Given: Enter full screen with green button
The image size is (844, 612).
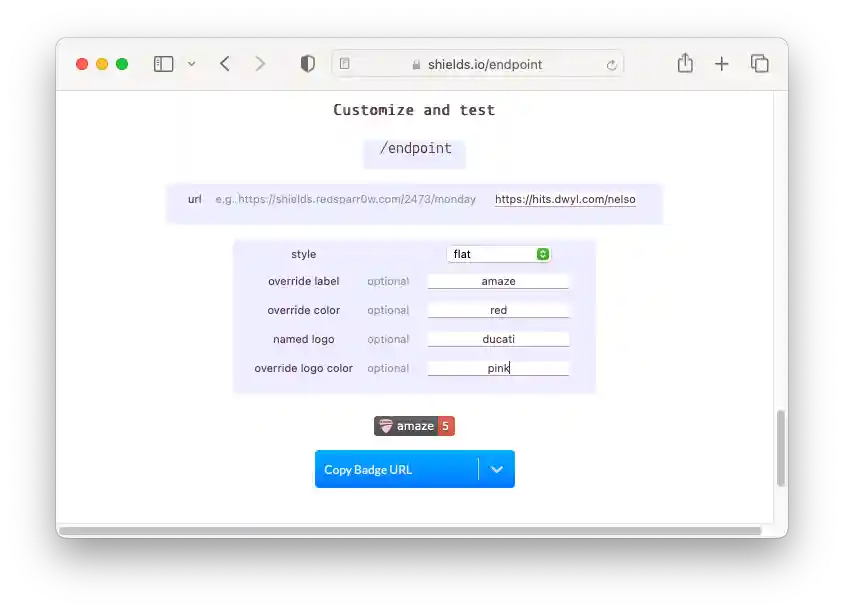Looking at the screenshot, I should 122,64.
